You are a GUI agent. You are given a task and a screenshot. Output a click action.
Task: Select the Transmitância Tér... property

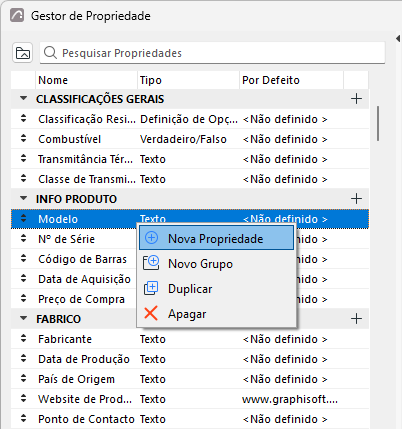[85, 159]
